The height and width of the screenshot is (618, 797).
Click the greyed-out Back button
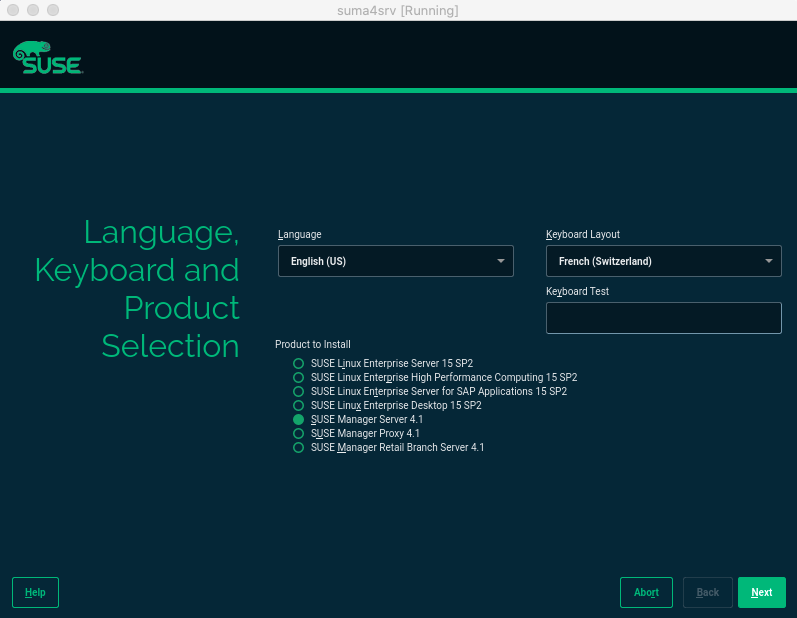708,592
